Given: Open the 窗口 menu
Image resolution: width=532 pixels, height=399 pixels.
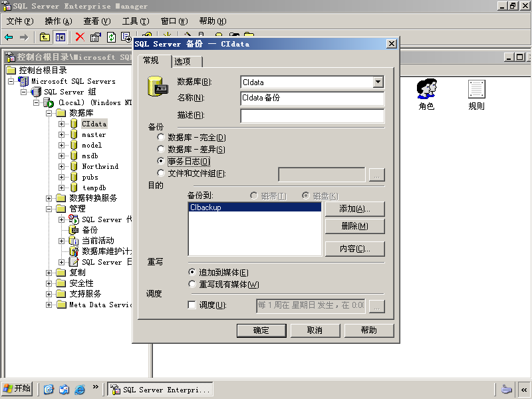Looking at the screenshot, I should (x=174, y=21).
